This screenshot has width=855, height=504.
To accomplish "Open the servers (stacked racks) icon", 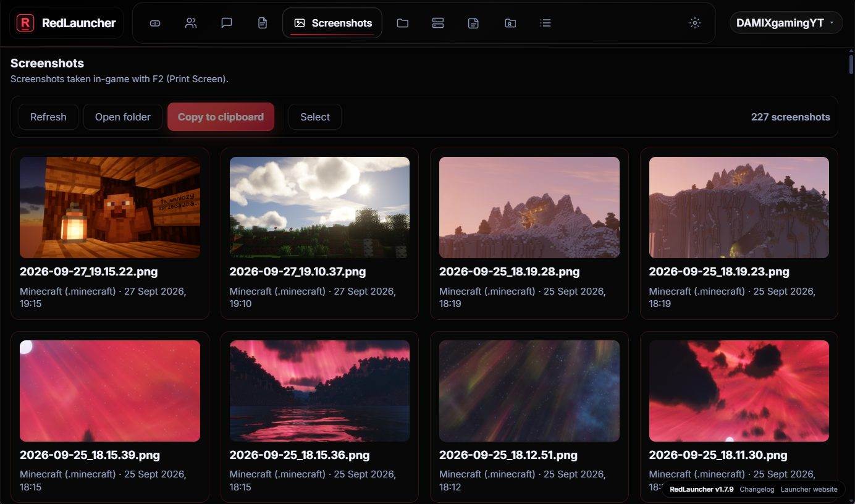I will tap(438, 23).
